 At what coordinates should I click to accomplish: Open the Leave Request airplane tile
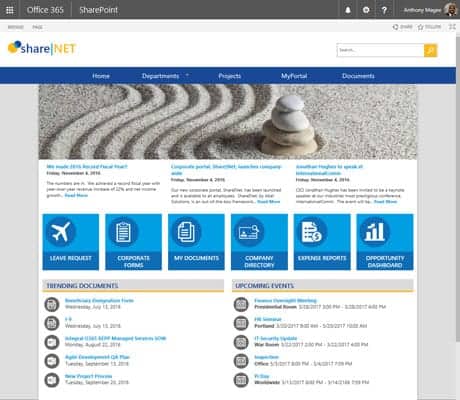click(71, 242)
